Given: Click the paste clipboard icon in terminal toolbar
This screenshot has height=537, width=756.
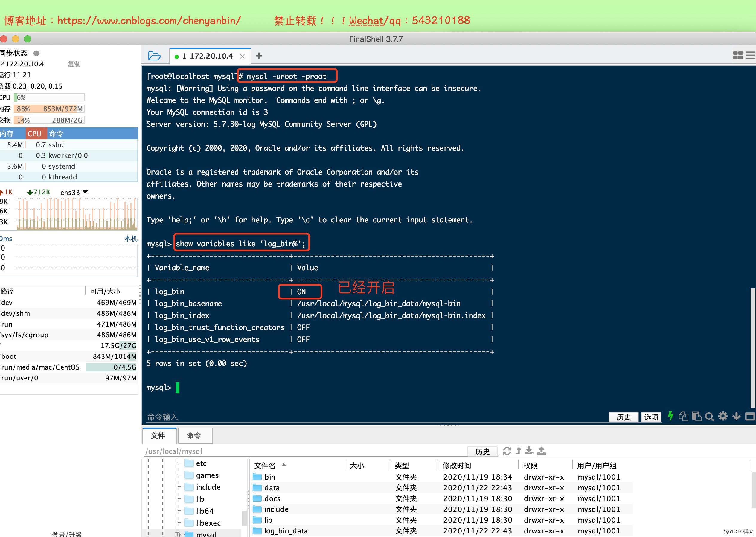Looking at the screenshot, I should [696, 417].
